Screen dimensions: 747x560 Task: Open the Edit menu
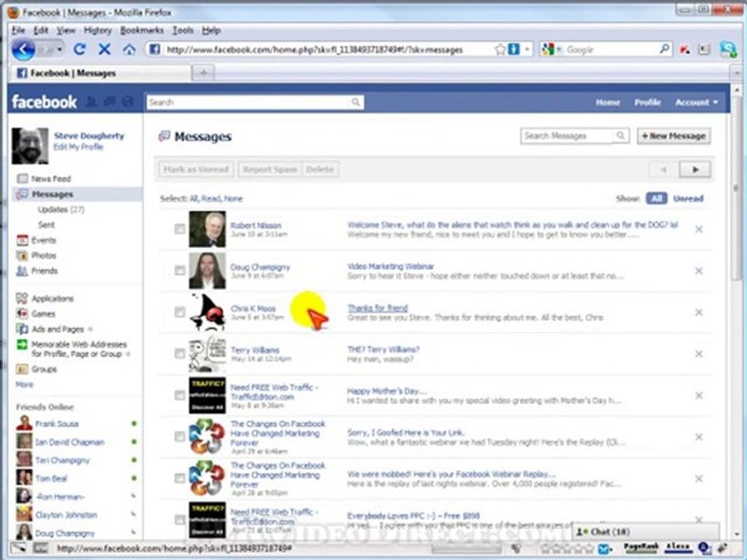pyautogui.click(x=40, y=30)
